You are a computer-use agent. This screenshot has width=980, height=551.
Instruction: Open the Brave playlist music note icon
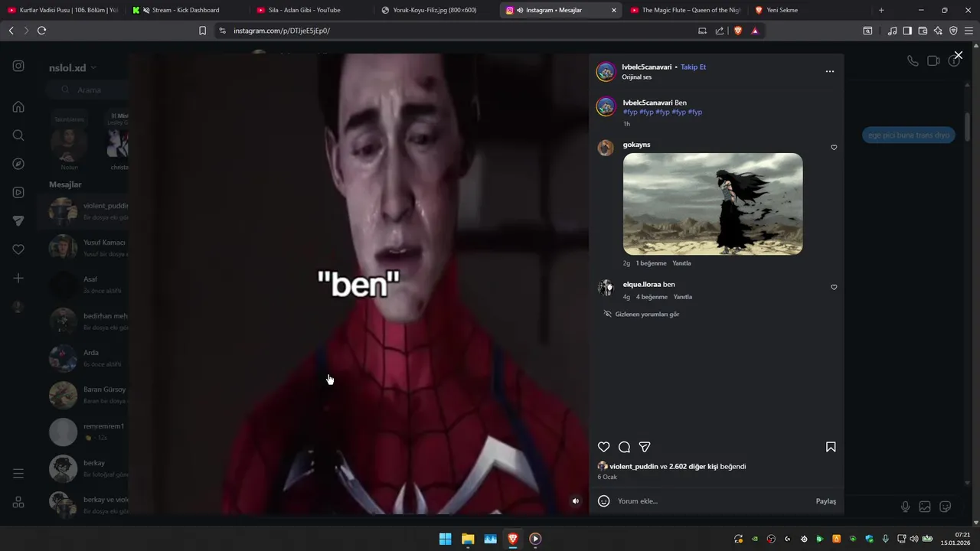892,31
